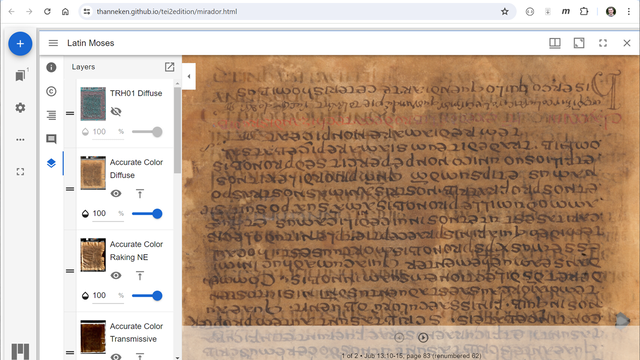Collapse the Layers sidebar with arrow
Screen dimensions: 640x360
click(x=189, y=76)
